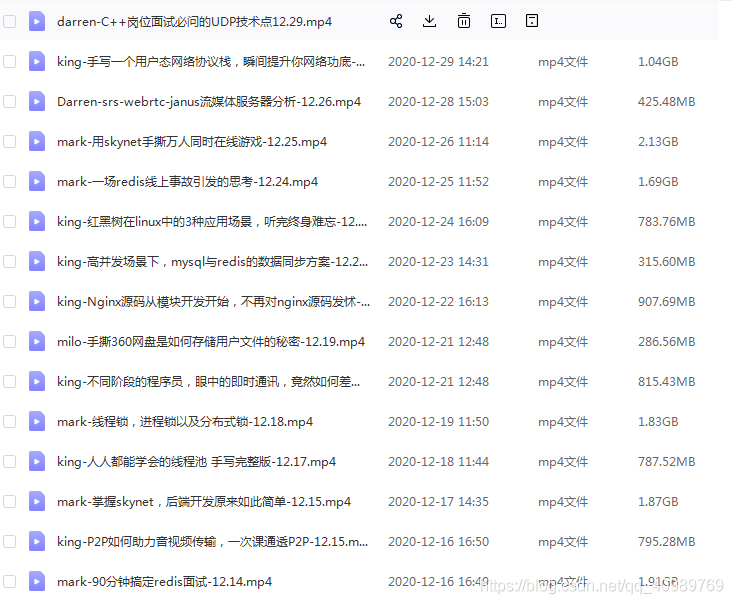Select checkbox of mark-90分钟搞定redis 12.14.mp4
733x604 pixels.
9,581
